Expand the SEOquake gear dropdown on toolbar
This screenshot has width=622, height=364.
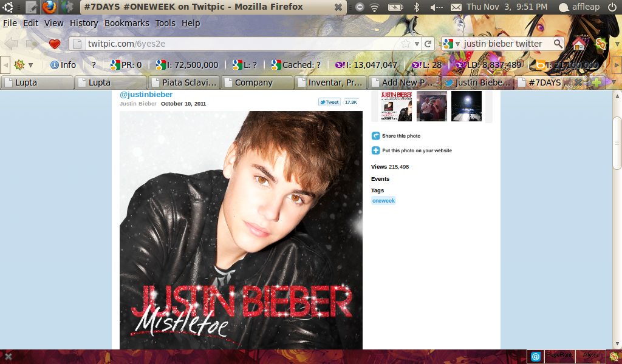30,65
